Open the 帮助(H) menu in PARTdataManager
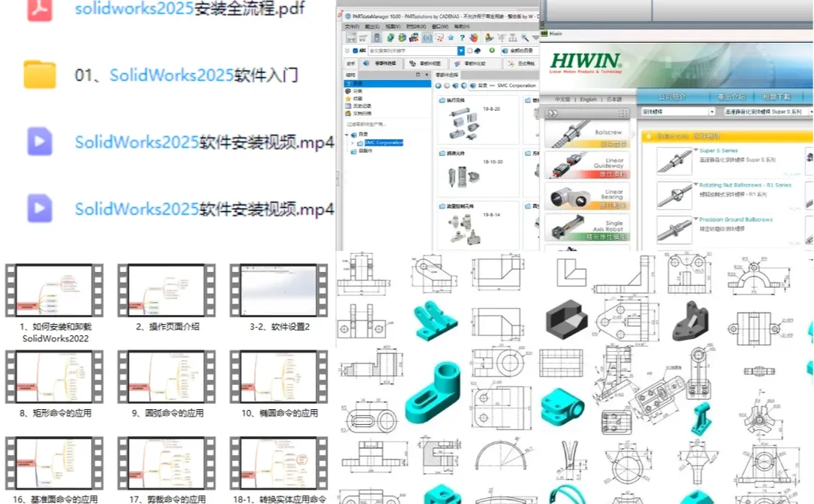Image resolution: width=814 pixels, height=504 pixels. [462, 26]
